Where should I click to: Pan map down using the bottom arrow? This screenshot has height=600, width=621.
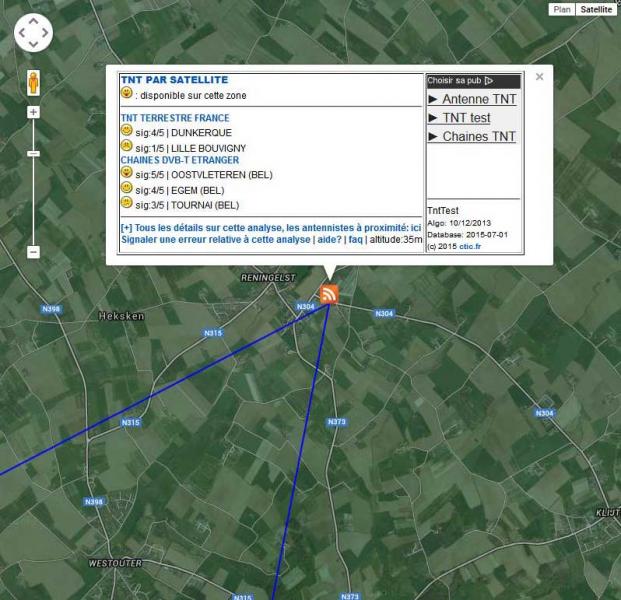tap(33, 46)
